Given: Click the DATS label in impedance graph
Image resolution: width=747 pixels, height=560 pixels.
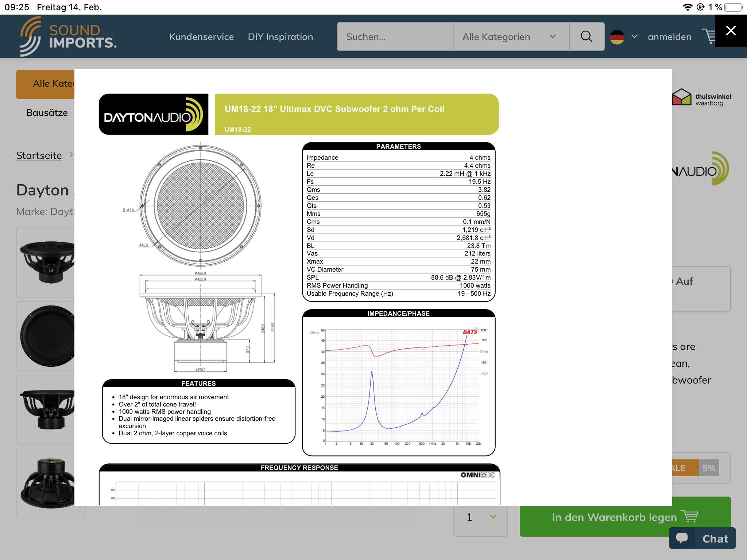Looking at the screenshot, I should pyautogui.click(x=470, y=332).
